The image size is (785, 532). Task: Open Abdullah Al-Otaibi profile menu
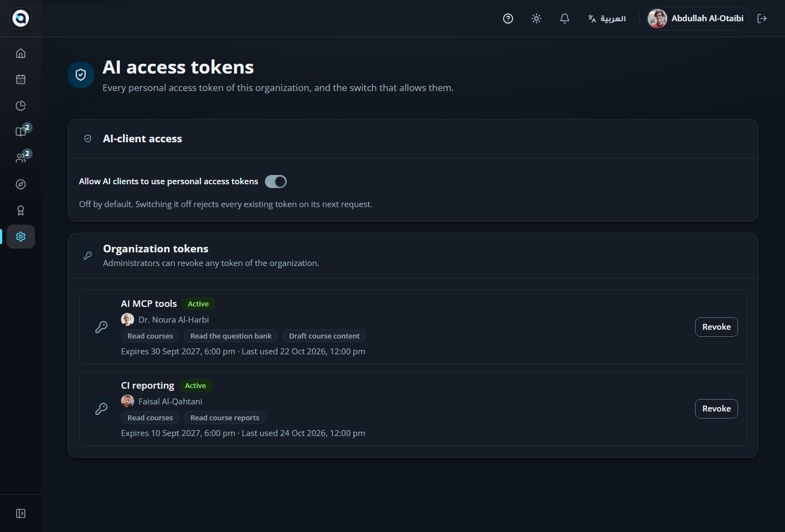coord(697,19)
